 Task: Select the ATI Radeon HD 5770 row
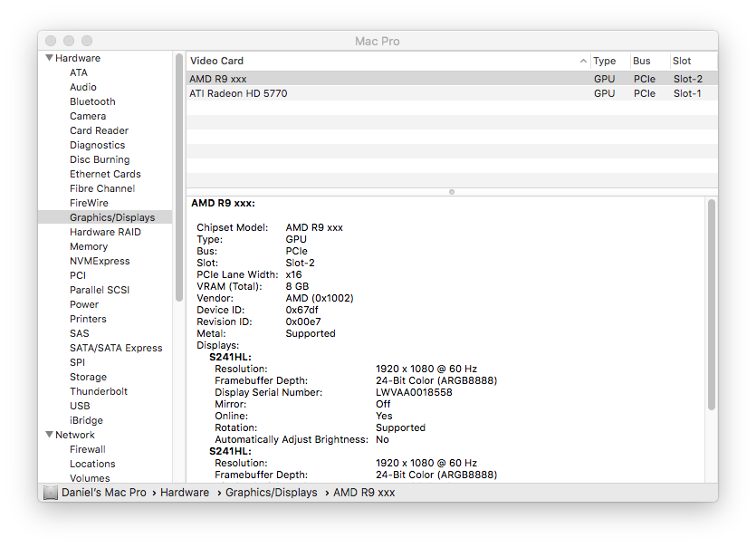[452, 93]
